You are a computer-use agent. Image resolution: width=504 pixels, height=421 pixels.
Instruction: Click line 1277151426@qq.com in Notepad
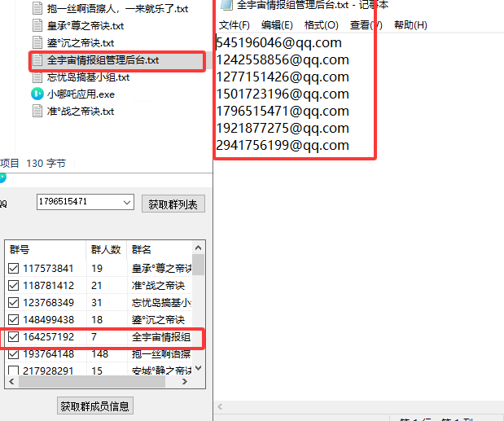(x=283, y=77)
